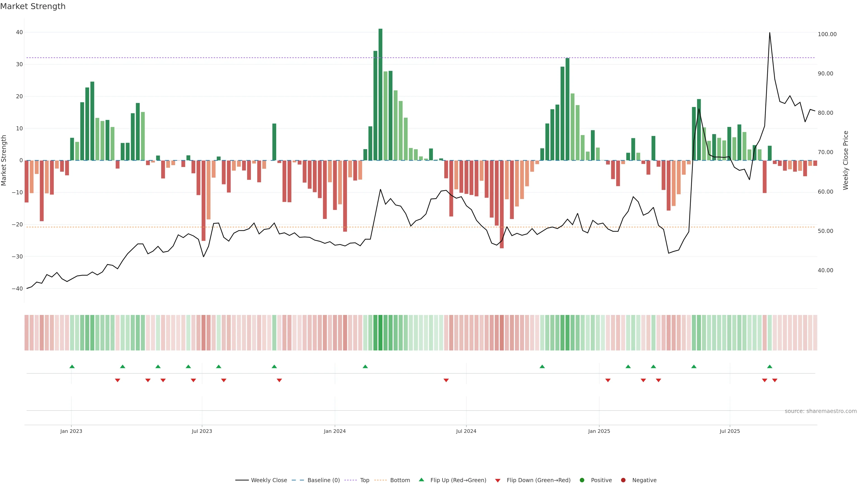The width and height of the screenshot is (868, 488).
Task: Click the Positive green circle legend icon
Action: (x=582, y=480)
